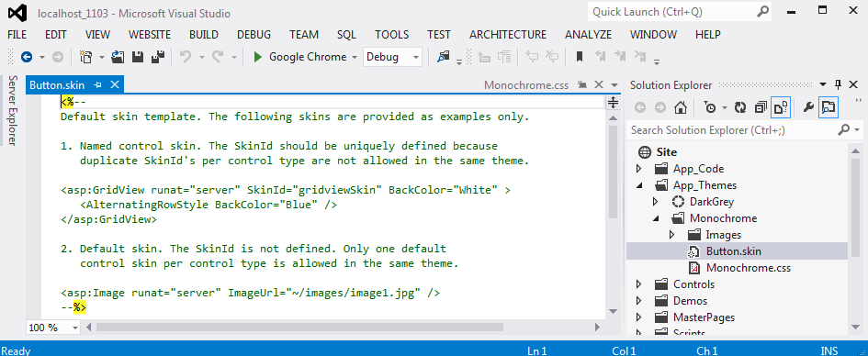868x356 pixels.
Task: Click the search magnifier in Solution Explorer box
Action: tap(843, 130)
